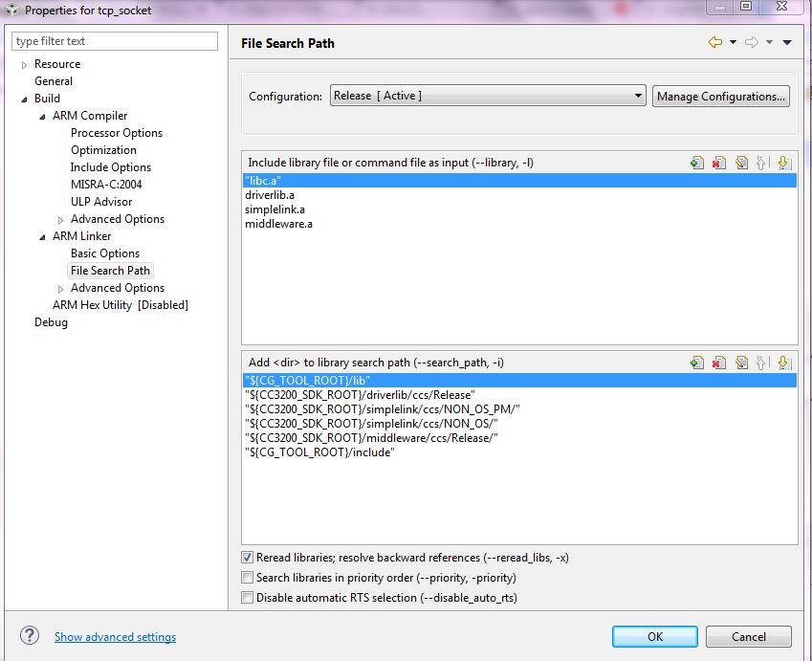Click the Cancel button
The width and height of the screenshot is (812, 661).
click(x=748, y=636)
